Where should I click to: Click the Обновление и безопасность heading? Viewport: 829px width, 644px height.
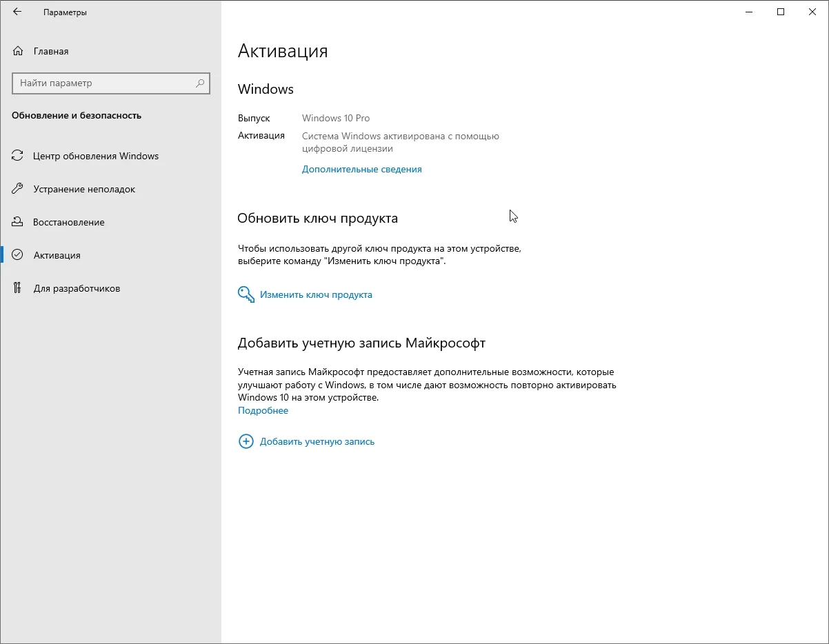77,115
